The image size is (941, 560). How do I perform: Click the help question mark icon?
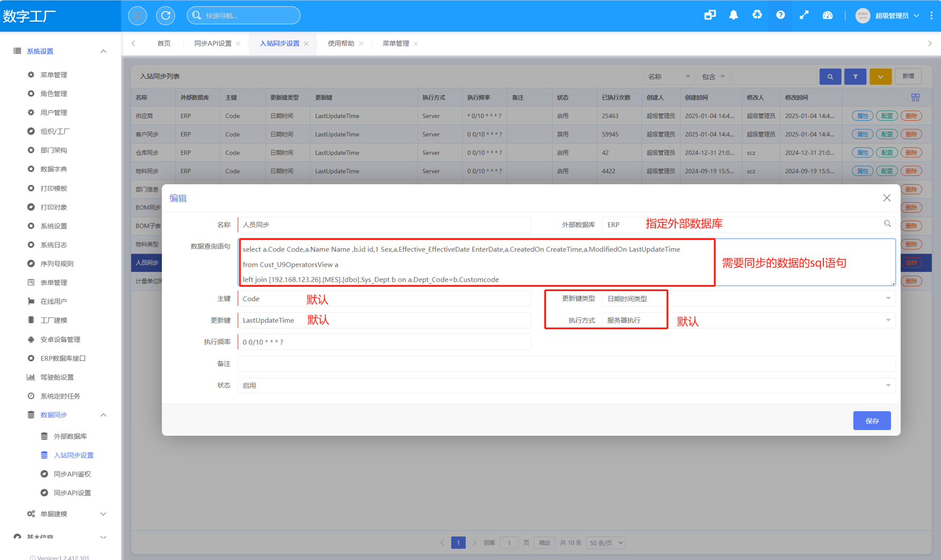coord(780,15)
